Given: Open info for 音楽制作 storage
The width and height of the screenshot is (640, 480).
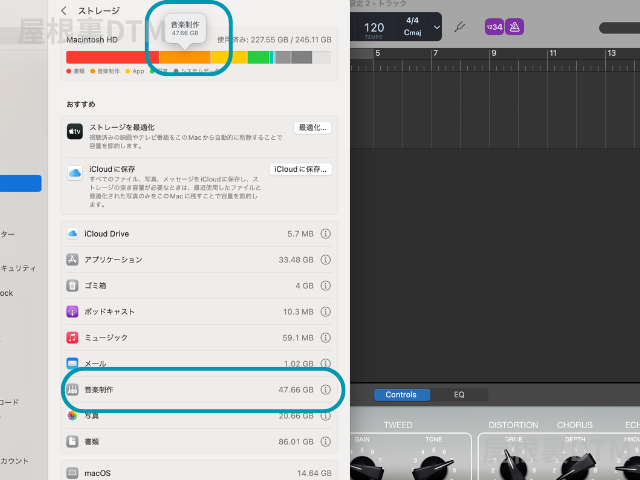Looking at the screenshot, I should pos(325,390).
